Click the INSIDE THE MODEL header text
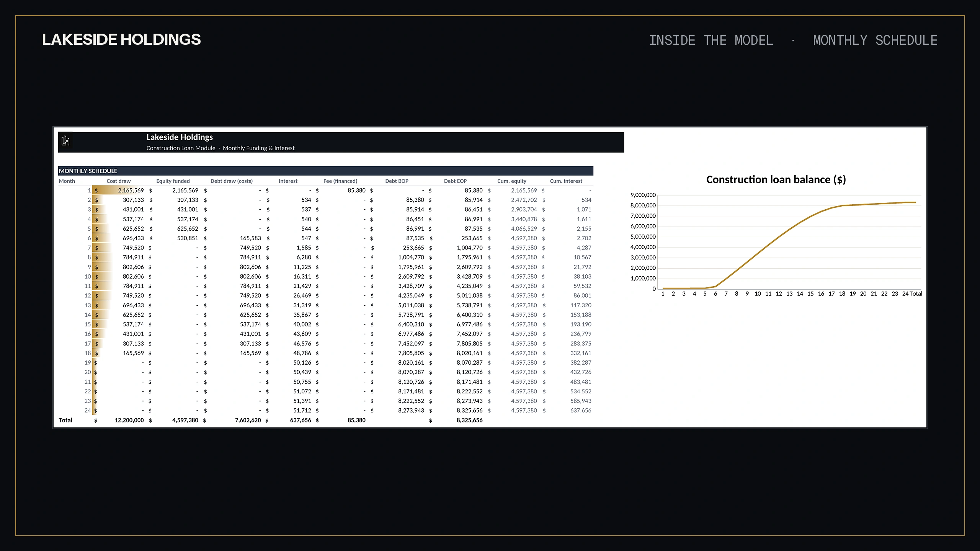 [711, 40]
